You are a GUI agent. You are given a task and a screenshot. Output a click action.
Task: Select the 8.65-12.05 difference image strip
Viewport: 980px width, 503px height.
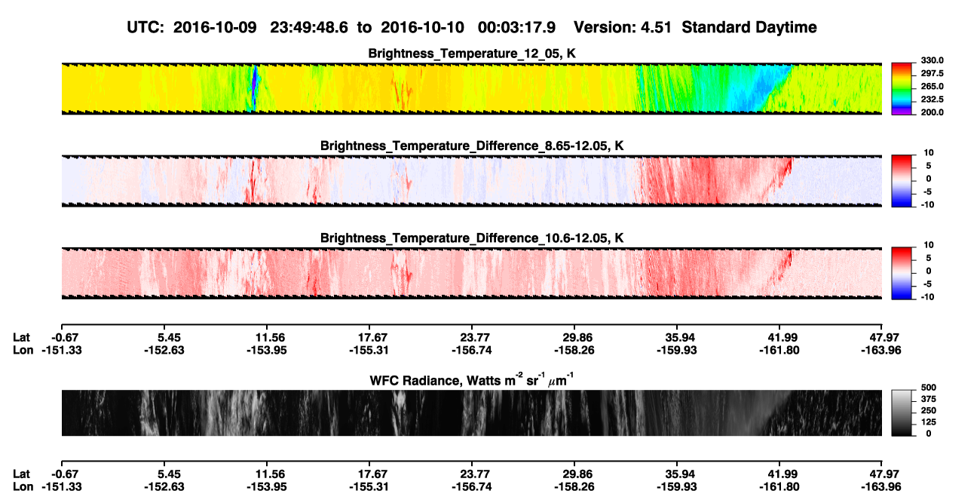click(x=471, y=181)
